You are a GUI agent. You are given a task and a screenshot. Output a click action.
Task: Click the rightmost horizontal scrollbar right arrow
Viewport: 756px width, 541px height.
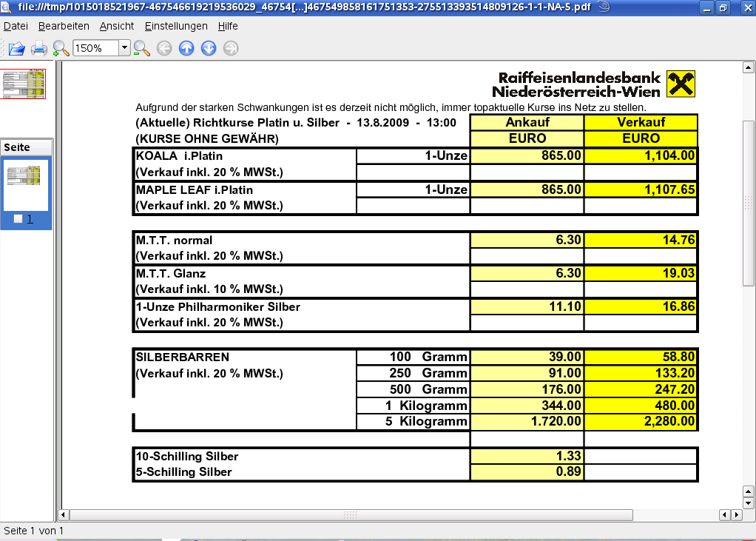(x=736, y=514)
